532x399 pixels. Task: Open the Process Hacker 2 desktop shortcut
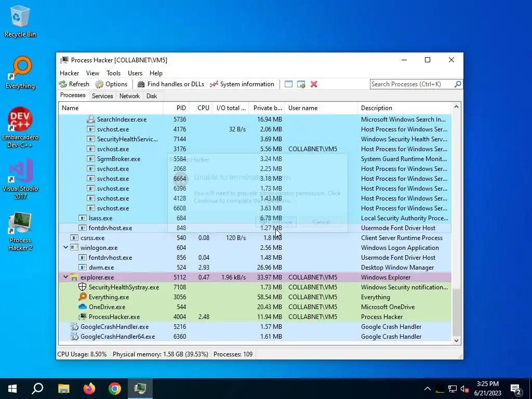(20, 232)
